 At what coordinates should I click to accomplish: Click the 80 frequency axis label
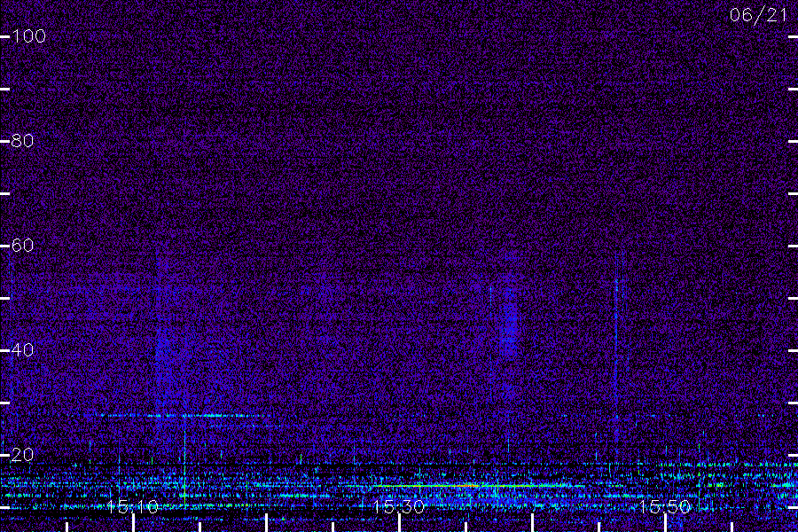click(22, 141)
